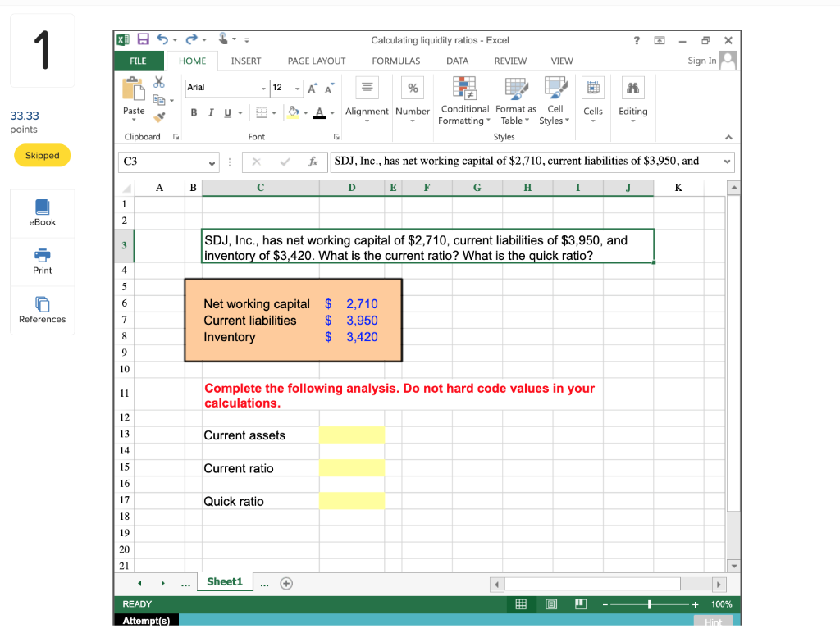Switch to the INSERT tab
The height and width of the screenshot is (633, 840).
click(246, 61)
